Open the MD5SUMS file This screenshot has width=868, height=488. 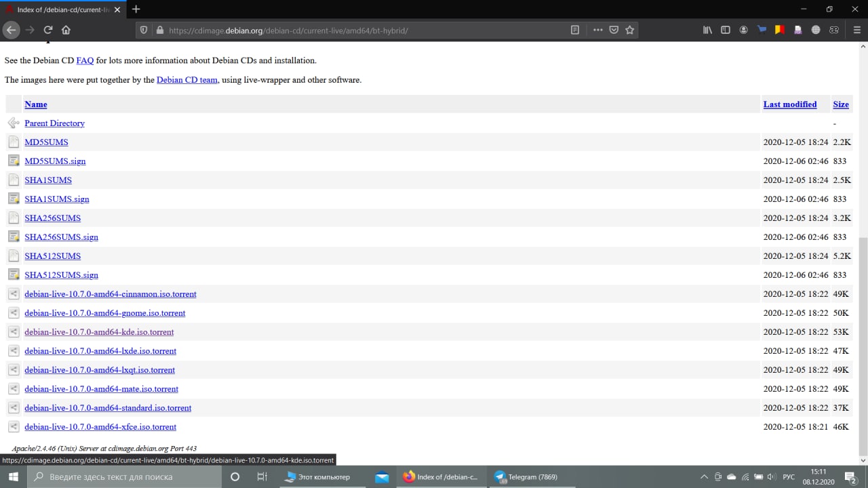tap(46, 142)
